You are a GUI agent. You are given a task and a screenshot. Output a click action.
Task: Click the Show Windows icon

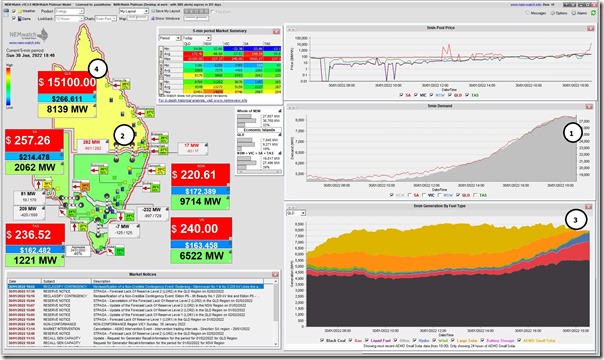pyautogui.click(x=153, y=18)
